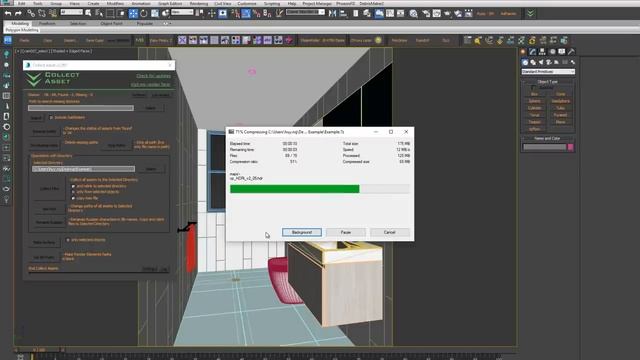Viewport: 640px width, 360px height.
Task: Open the Schematic View icon
Action: point(400,13)
